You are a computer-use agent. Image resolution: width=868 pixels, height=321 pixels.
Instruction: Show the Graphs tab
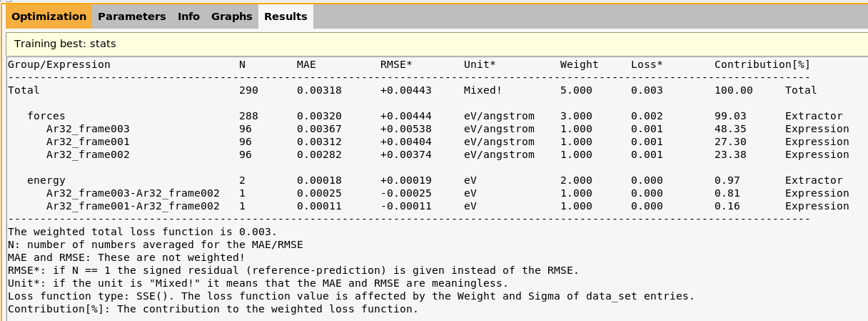click(x=231, y=16)
